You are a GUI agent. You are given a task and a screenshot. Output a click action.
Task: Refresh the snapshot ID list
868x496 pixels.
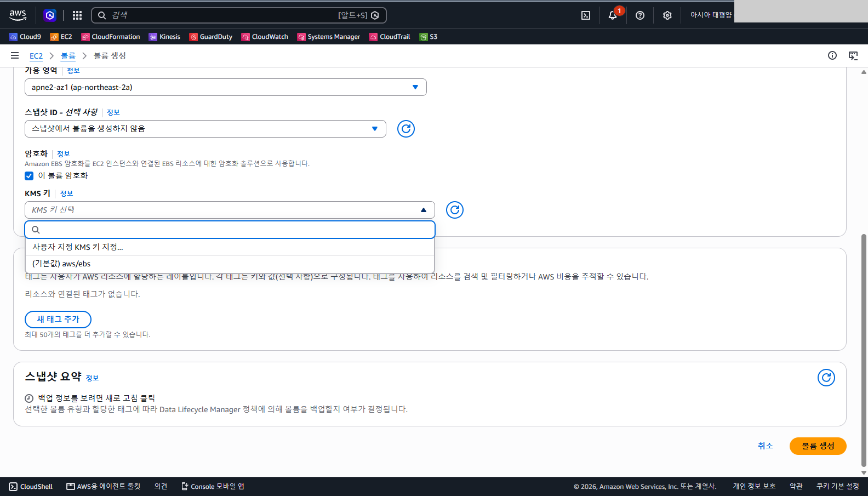(x=406, y=129)
